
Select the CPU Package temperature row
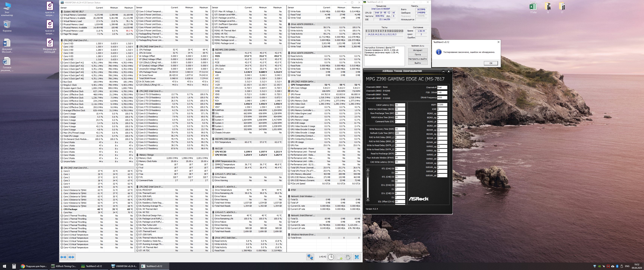pos(71,209)
